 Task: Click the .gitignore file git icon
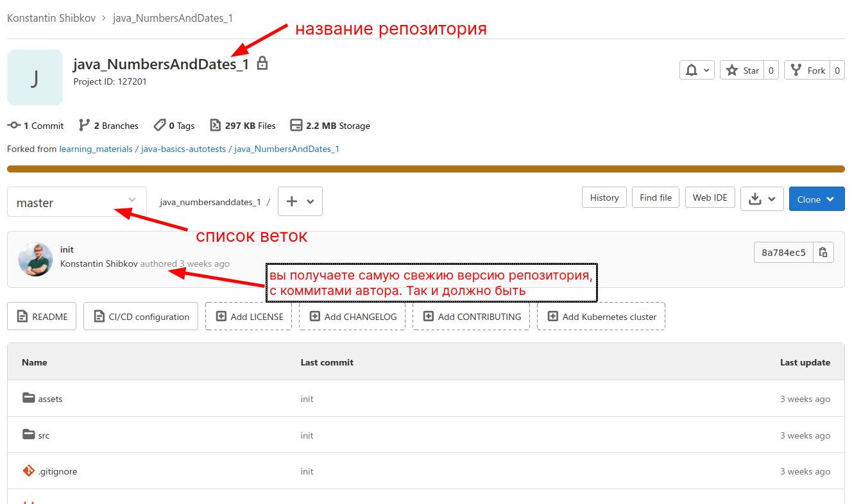pyautogui.click(x=28, y=471)
